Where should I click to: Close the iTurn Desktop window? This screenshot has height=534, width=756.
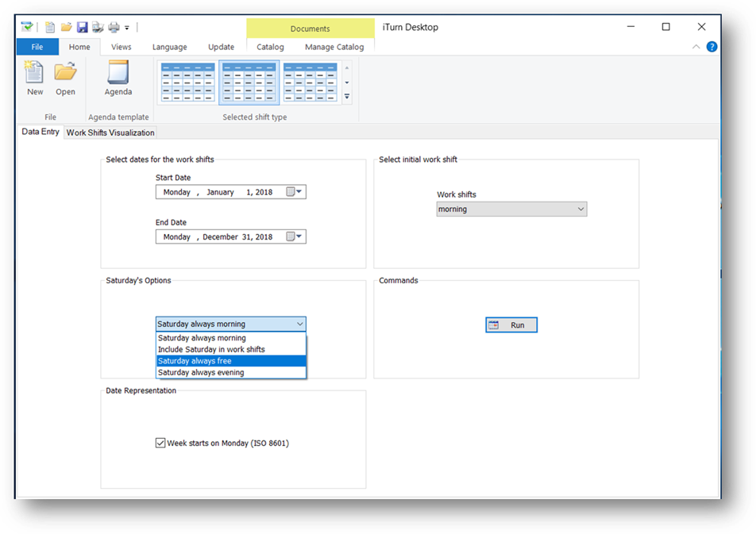[x=701, y=27]
